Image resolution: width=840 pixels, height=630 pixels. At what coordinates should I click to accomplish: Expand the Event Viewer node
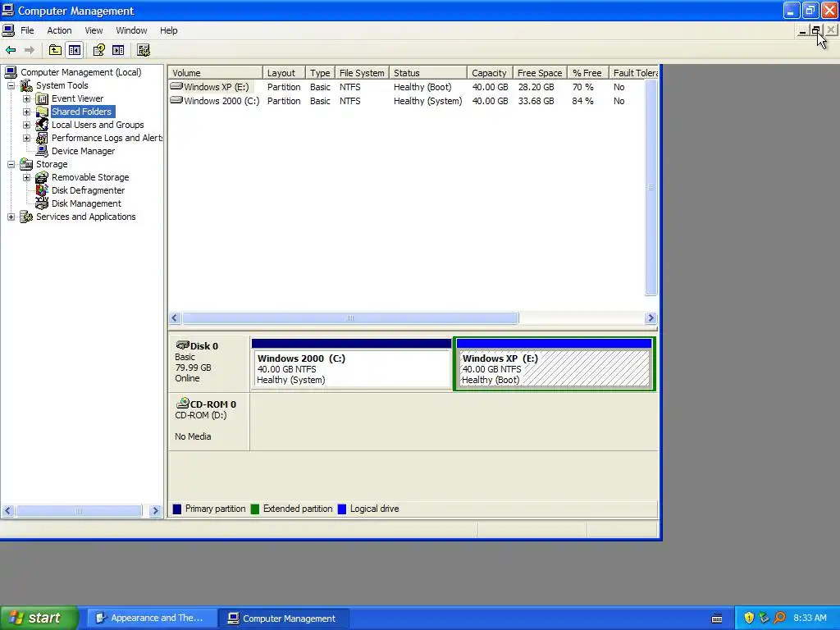click(x=26, y=98)
